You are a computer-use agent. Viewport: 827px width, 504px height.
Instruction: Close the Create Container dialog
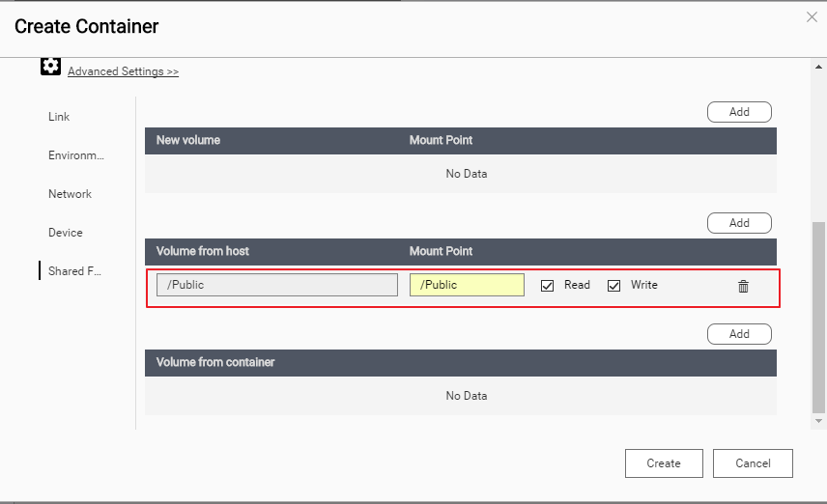(x=813, y=16)
